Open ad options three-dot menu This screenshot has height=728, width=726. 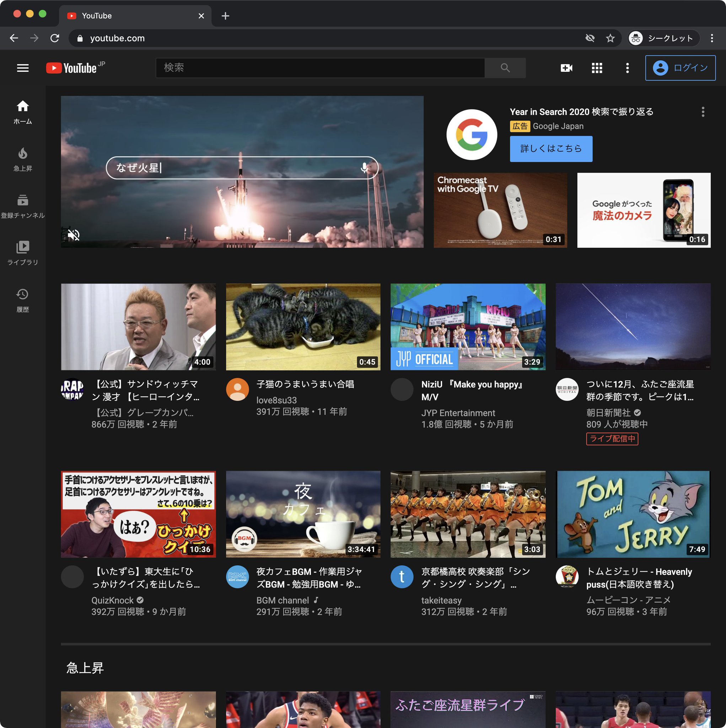pyautogui.click(x=703, y=112)
